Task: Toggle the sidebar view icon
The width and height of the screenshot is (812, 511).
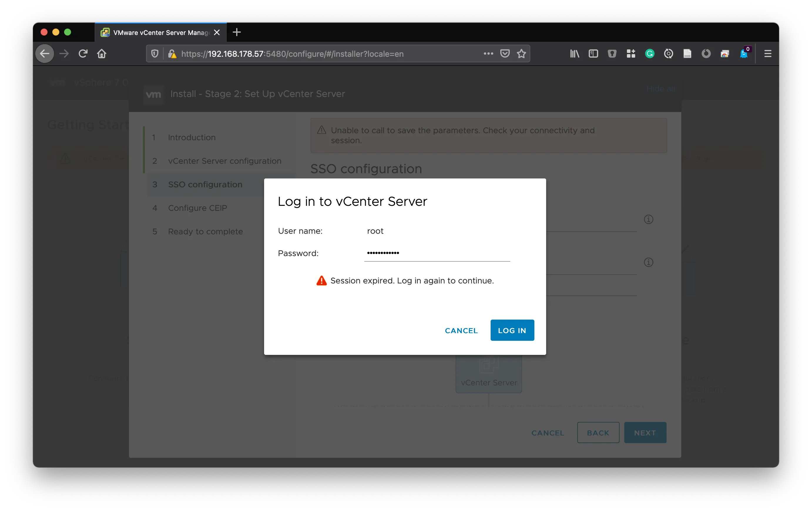Action: pos(593,54)
